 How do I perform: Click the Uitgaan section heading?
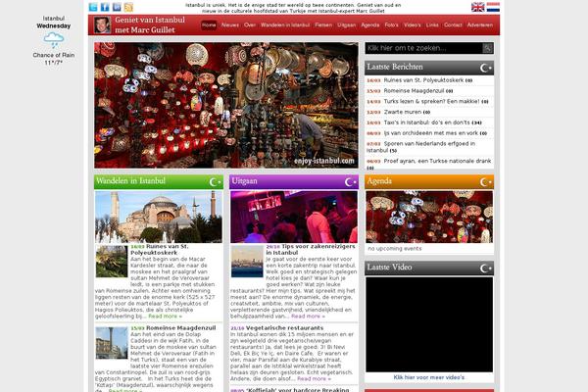tap(244, 181)
